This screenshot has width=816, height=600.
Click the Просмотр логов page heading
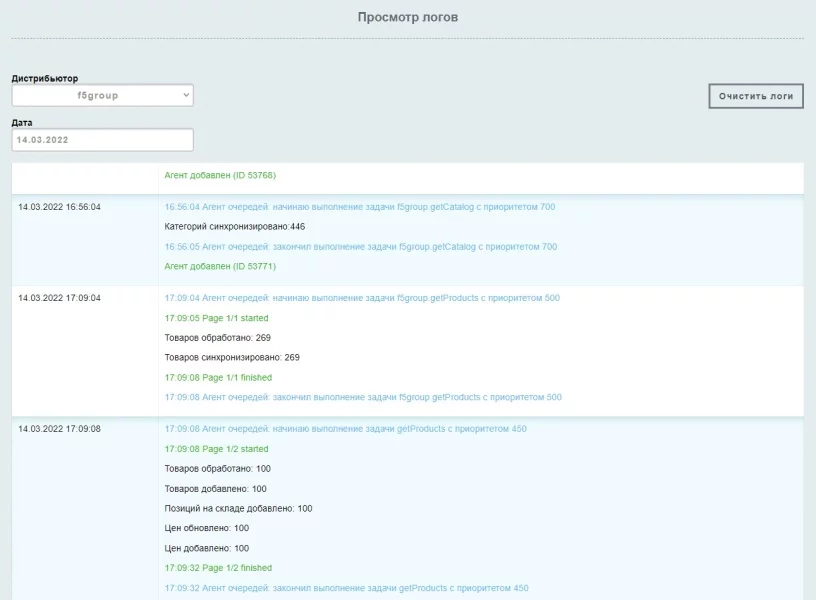tap(408, 17)
